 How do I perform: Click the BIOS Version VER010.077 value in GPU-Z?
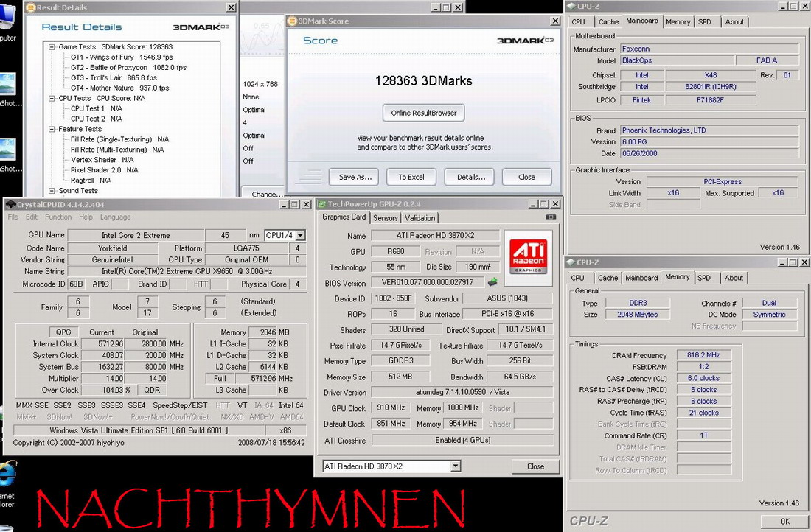click(x=428, y=282)
